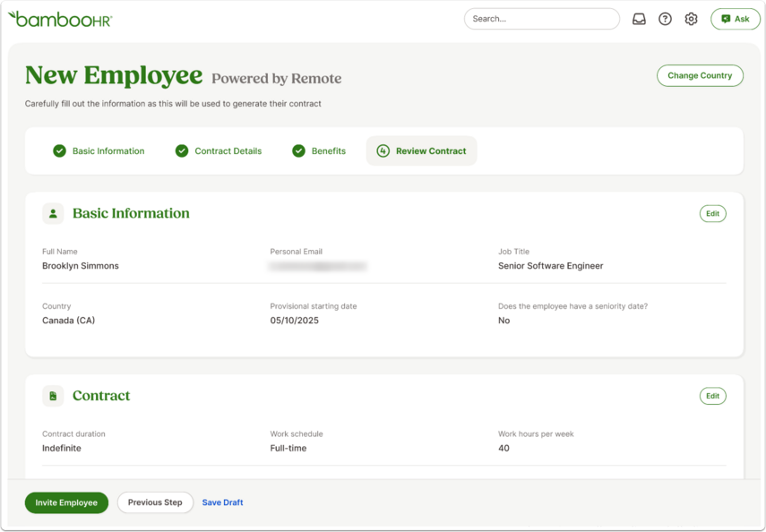The height and width of the screenshot is (532, 766).
Task: Click the Full-time work schedule value
Action: [x=288, y=448]
